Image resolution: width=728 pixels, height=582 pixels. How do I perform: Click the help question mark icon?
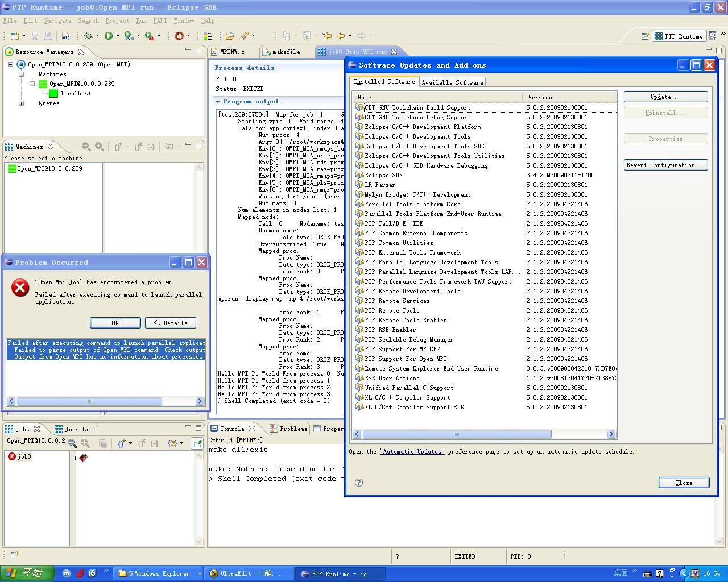coord(359,483)
